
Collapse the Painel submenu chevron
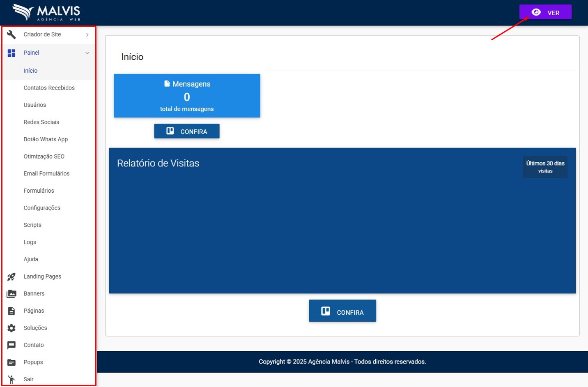coord(87,53)
